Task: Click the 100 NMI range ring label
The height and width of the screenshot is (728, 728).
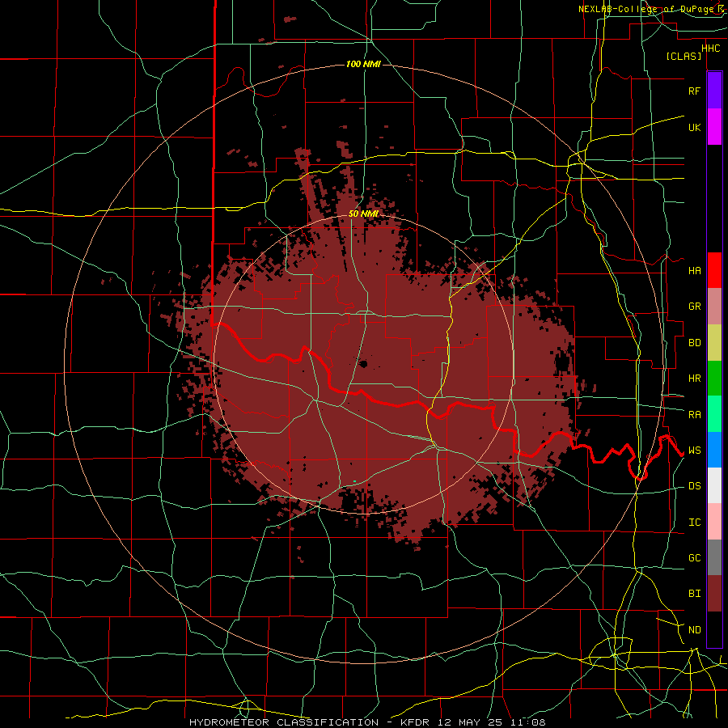Action: click(x=363, y=64)
